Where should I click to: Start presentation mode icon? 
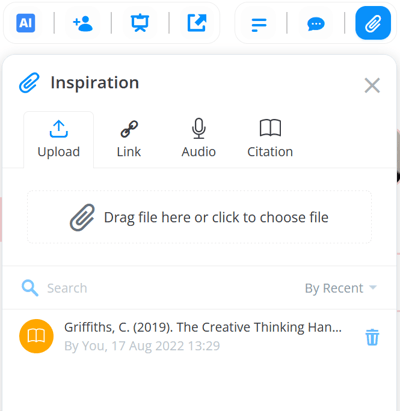point(140,23)
